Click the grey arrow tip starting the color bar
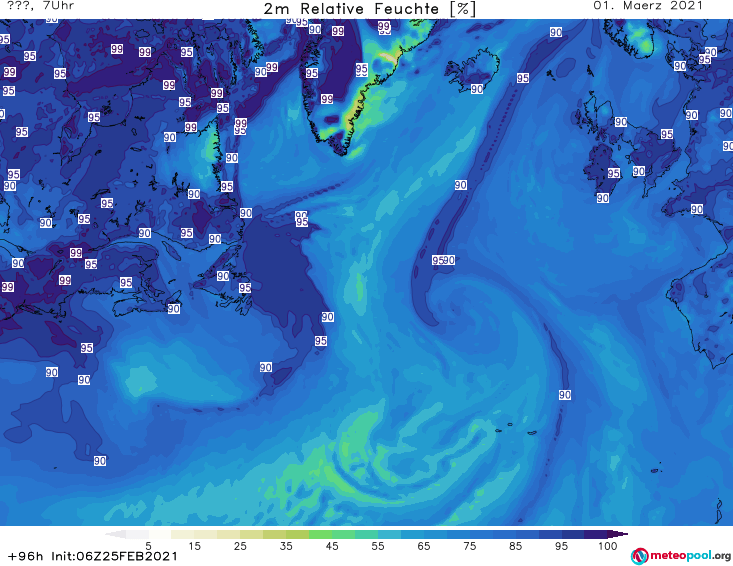 point(115,534)
